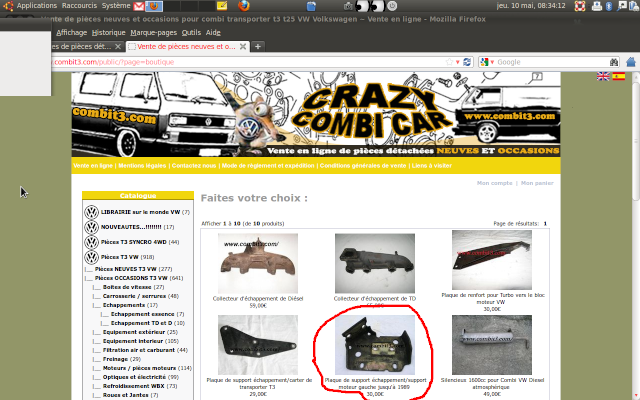Open a new tab with the plus button

(x=258, y=47)
